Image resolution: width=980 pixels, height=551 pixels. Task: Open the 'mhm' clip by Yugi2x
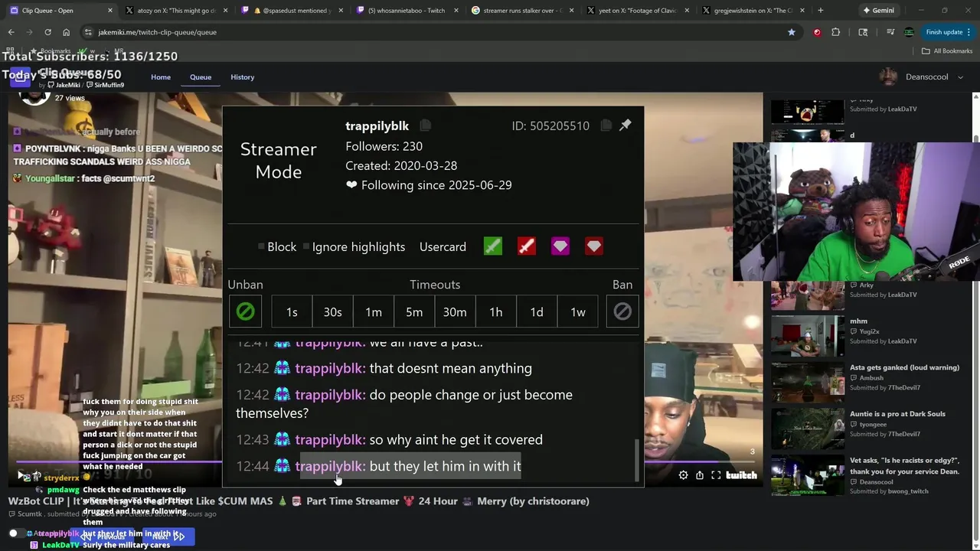pyautogui.click(x=807, y=336)
